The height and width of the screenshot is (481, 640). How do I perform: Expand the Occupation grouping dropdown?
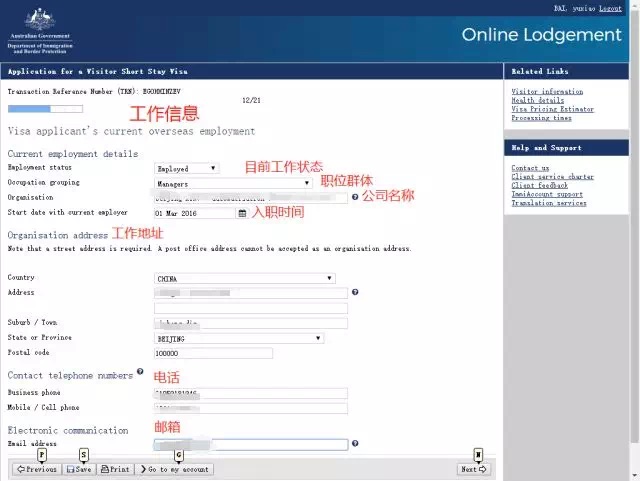(x=233, y=184)
